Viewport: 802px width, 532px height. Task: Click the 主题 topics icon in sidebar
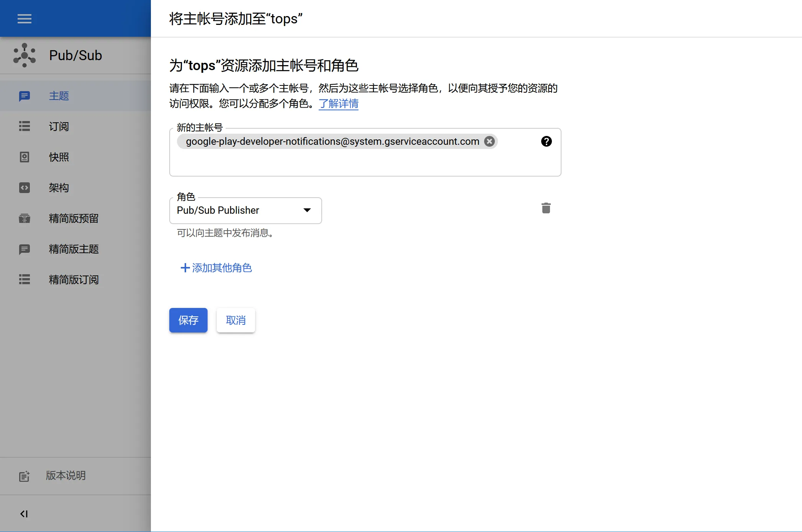click(25, 96)
